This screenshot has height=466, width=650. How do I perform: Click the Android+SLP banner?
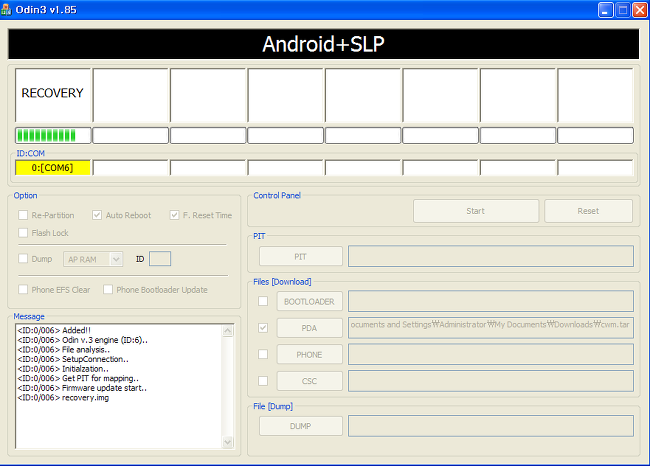[323, 44]
